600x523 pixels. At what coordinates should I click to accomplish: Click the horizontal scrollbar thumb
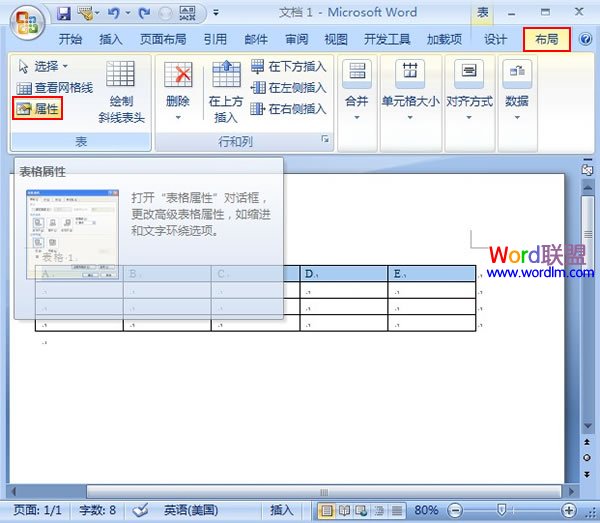(324, 491)
